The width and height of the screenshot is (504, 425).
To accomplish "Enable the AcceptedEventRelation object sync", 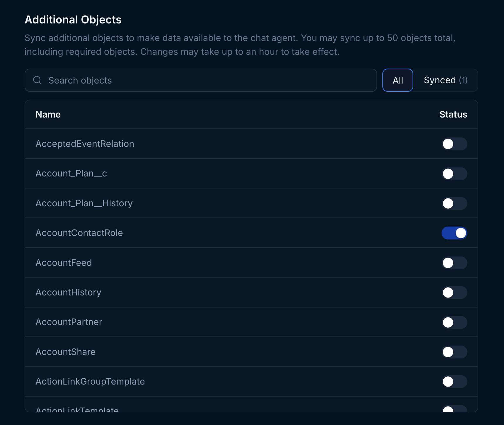I will click(454, 144).
